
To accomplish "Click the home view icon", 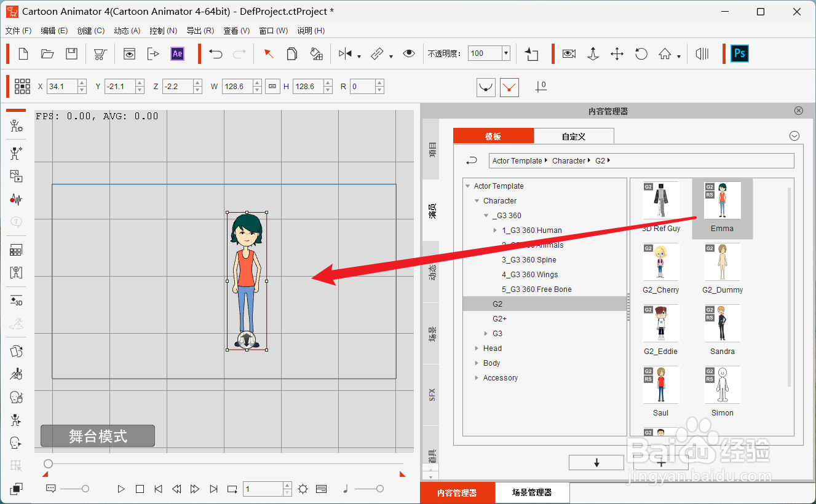I will click(x=665, y=54).
